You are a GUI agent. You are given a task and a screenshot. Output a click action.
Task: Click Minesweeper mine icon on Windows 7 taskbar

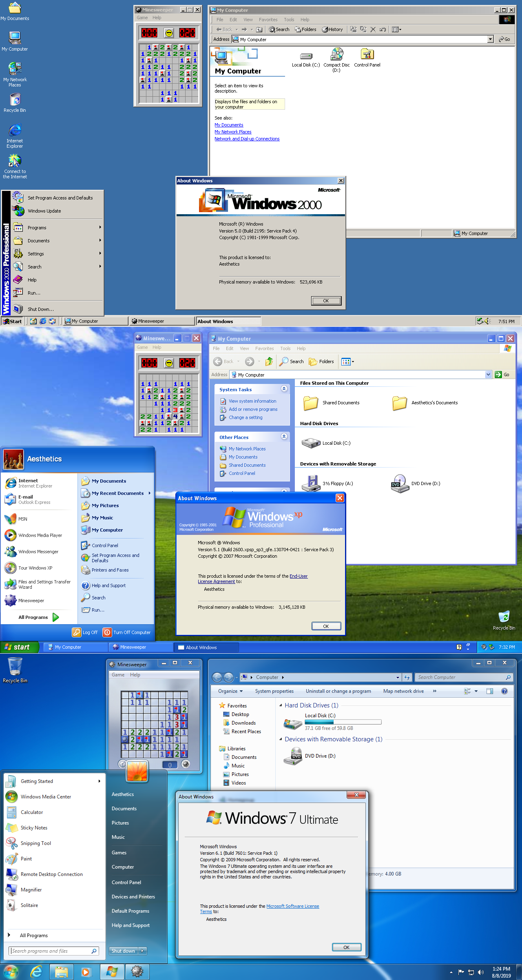pyautogui.click(x=137, y=972)
